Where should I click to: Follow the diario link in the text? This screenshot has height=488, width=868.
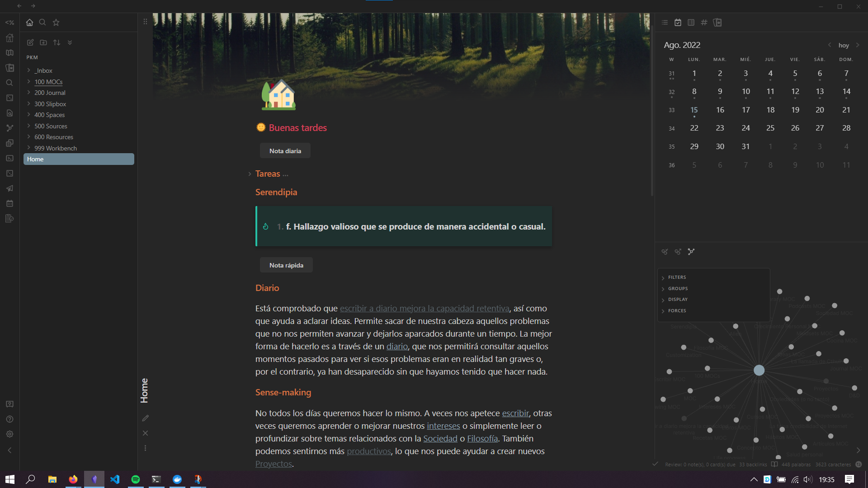tap(397, 346)
